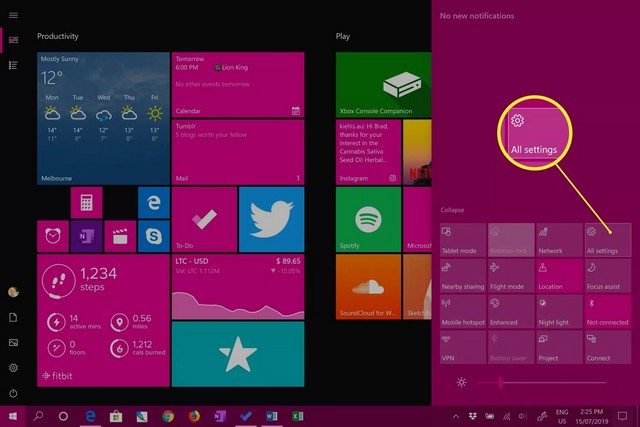The width and height of the screenshot is (640, 427).
Task: Show hidden system tray icons chevron
Action: (456, 416)
